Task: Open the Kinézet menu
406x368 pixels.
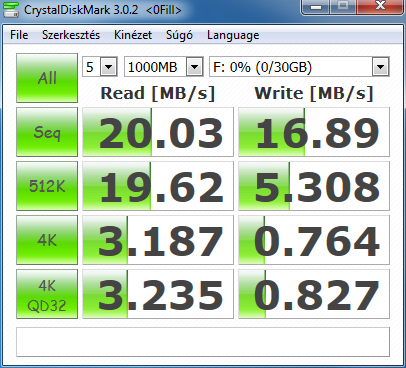Action: [133, 35]
